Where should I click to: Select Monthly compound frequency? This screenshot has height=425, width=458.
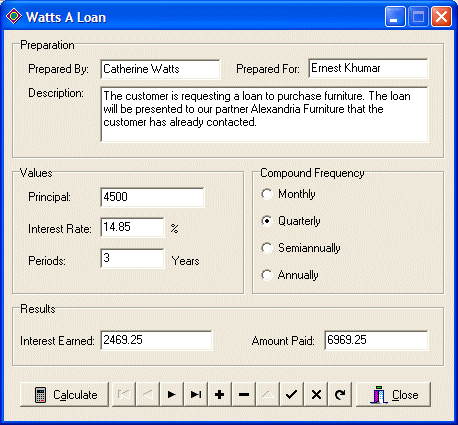(288, 194)
